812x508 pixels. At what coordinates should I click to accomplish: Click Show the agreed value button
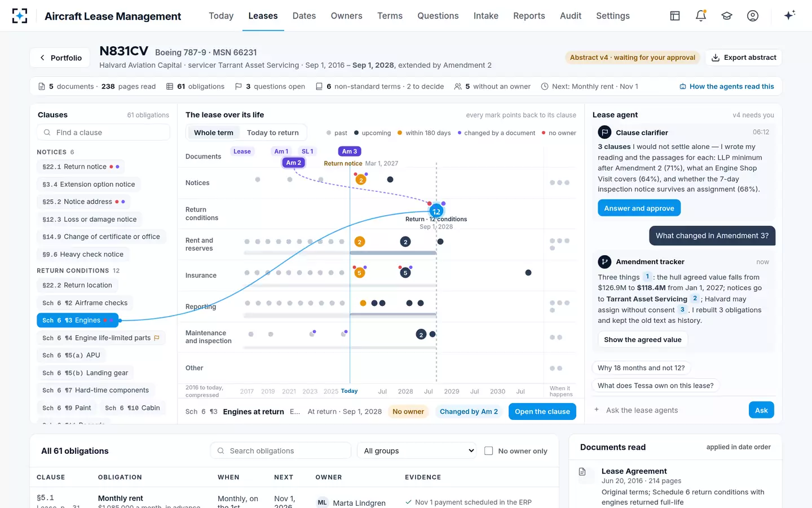[643, 340]
